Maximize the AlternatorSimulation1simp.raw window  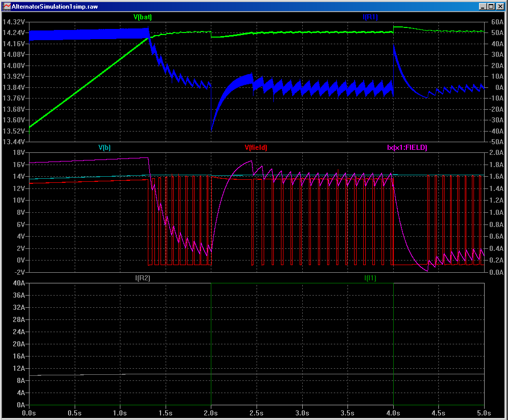coord(491,7)
